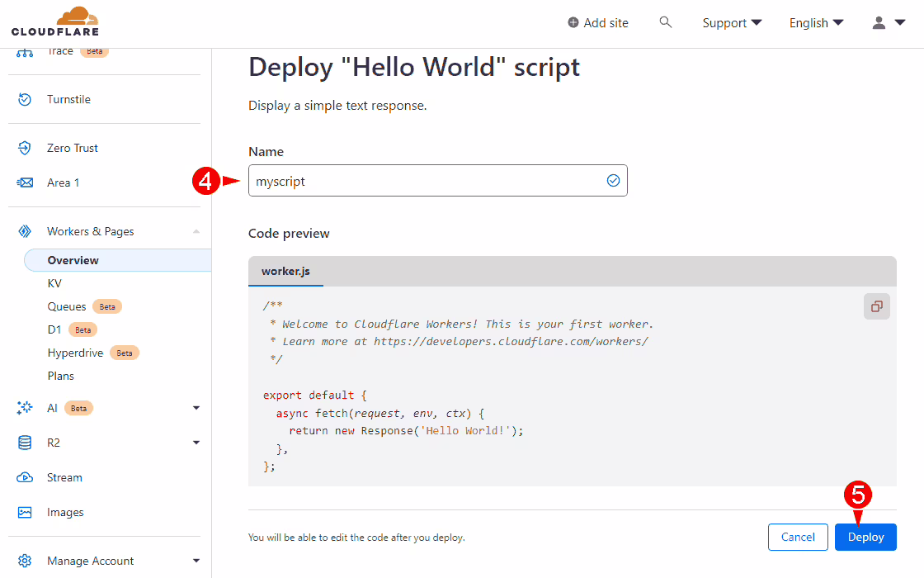
Task: Expand the Manage Account section
Action: click(x=196, y=561)
